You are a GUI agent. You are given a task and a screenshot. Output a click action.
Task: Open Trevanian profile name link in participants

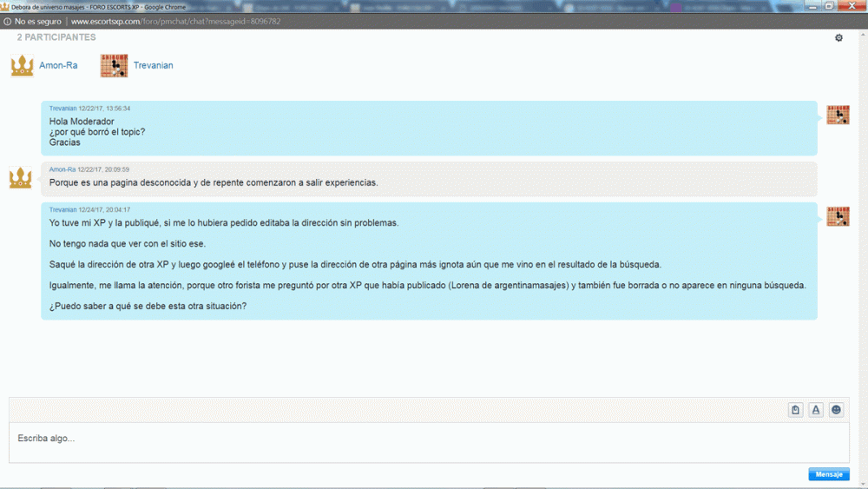pos(153,66)
